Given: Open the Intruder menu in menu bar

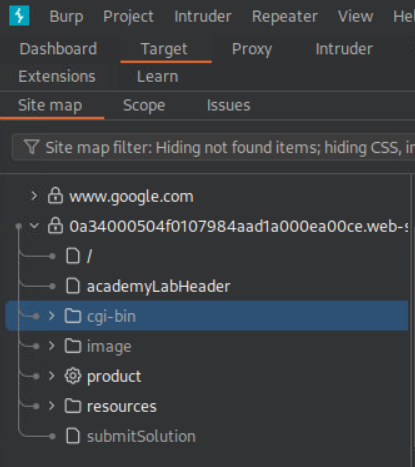Looking at the screenshot, I should pos(203,16).
